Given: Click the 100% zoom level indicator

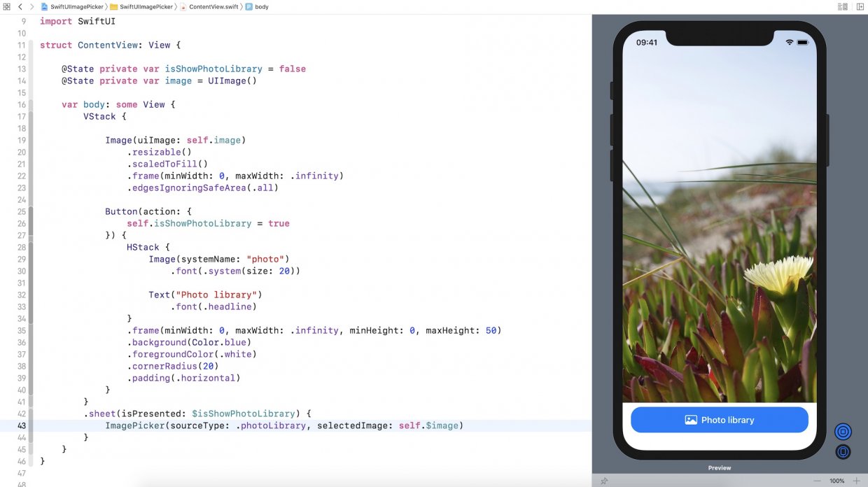Looking at the screenshot, I should [x=838, y=481].
